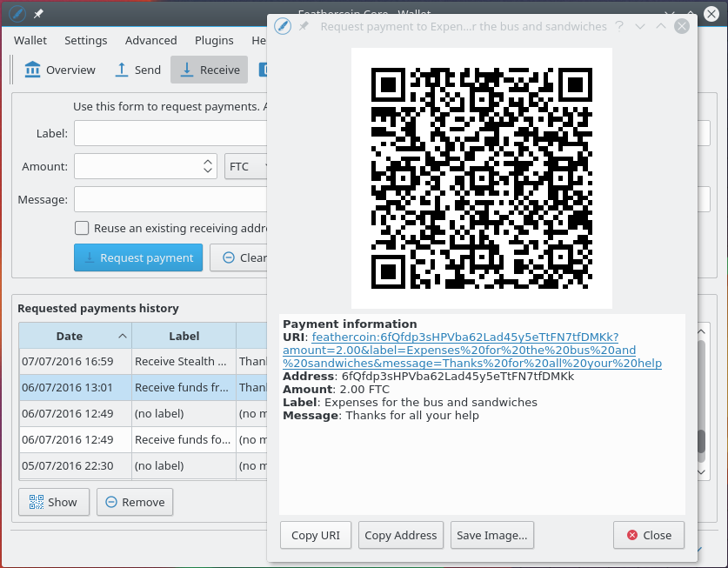728x568 pixels.
Task: Open the FTC unit dropdown
Action: tap(247, 166)
